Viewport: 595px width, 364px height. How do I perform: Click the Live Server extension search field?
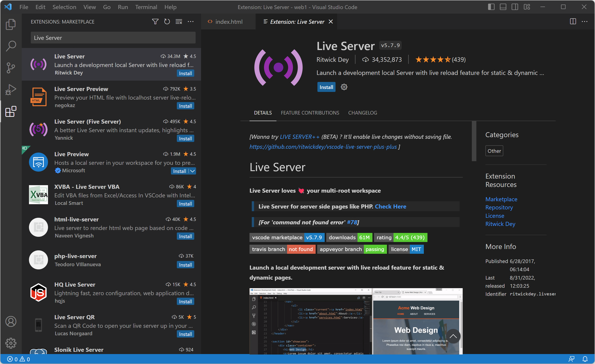(113, 38)
